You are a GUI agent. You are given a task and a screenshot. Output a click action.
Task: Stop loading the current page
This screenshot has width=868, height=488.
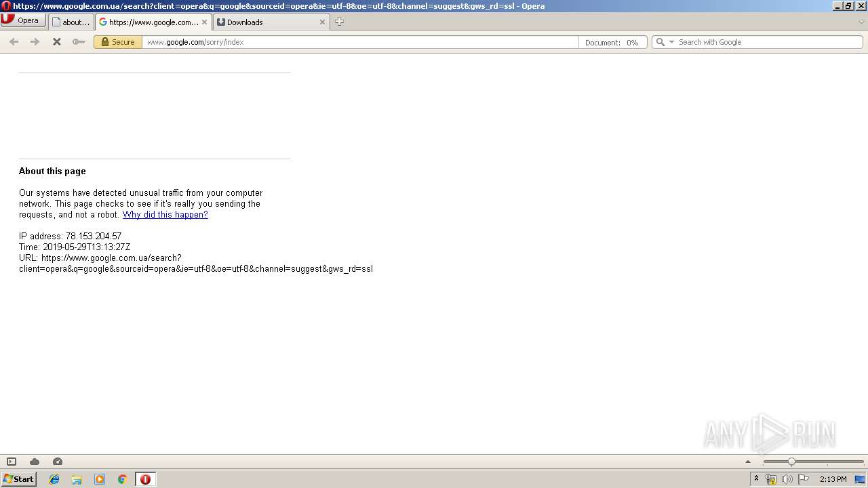tap(57, 42)
